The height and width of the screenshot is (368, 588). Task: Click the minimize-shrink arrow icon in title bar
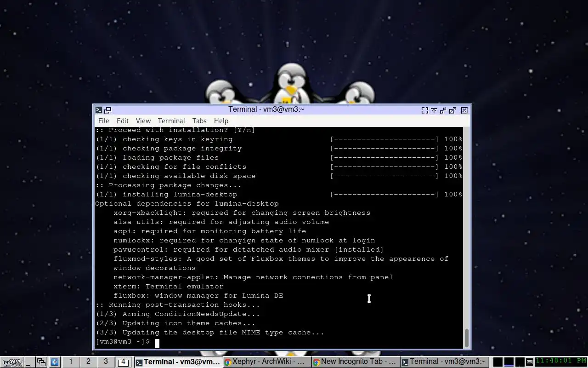click(x=443, y=110)
